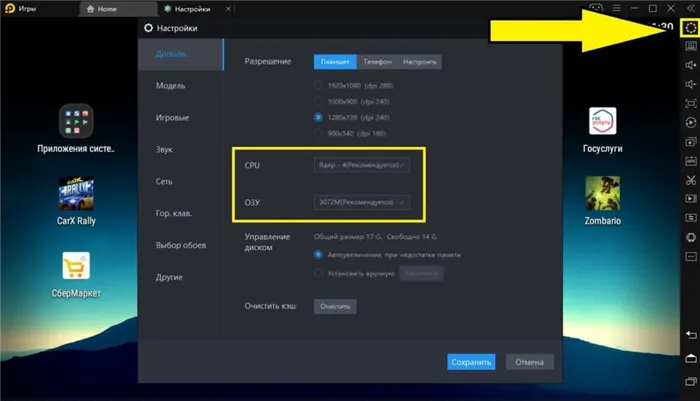Viewport: 700px width, 401px height.
Task: Select 1280x720 (dpi 240) resolution
Action: (318, 117)
